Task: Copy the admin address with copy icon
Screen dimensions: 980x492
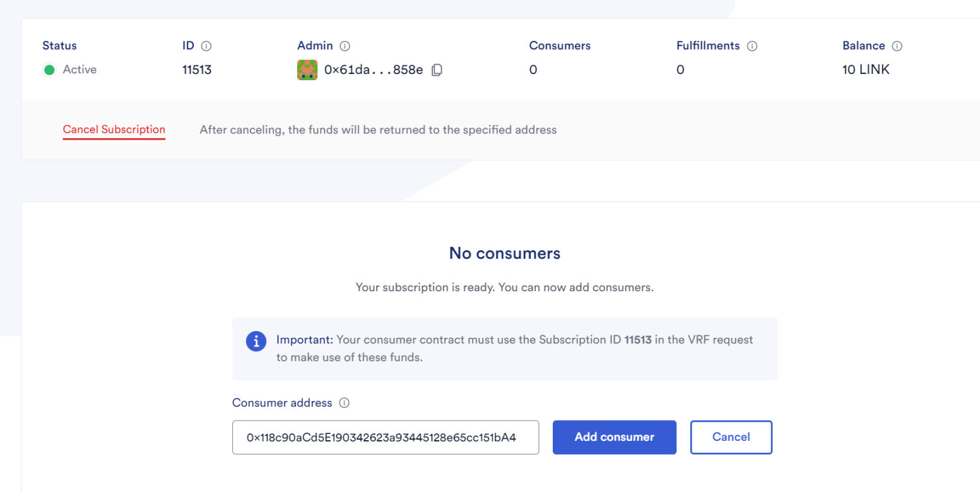Action: tap(437, 70)
